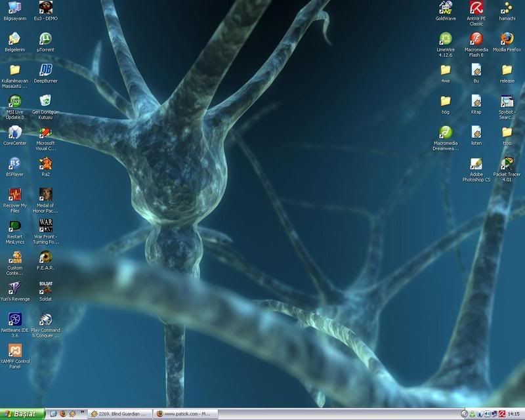
Task: Open the 4we folder
Action: point(446,73)
